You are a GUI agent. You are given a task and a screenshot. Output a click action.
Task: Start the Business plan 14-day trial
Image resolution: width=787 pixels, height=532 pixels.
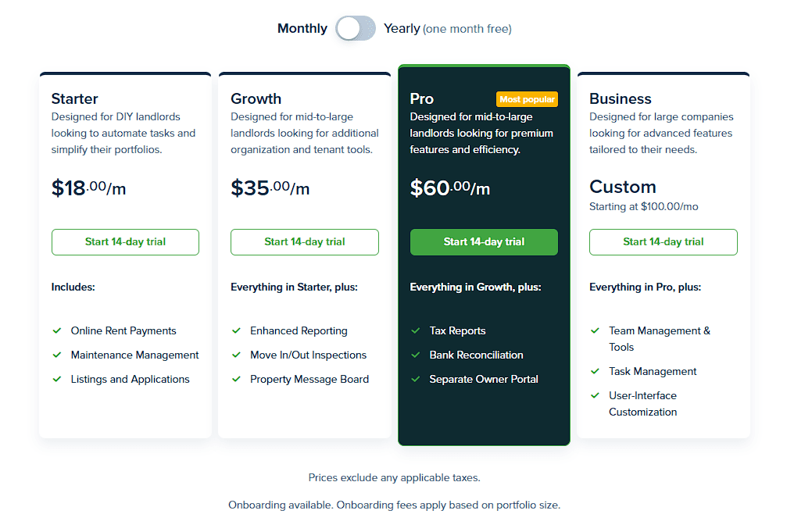point(664,242)
